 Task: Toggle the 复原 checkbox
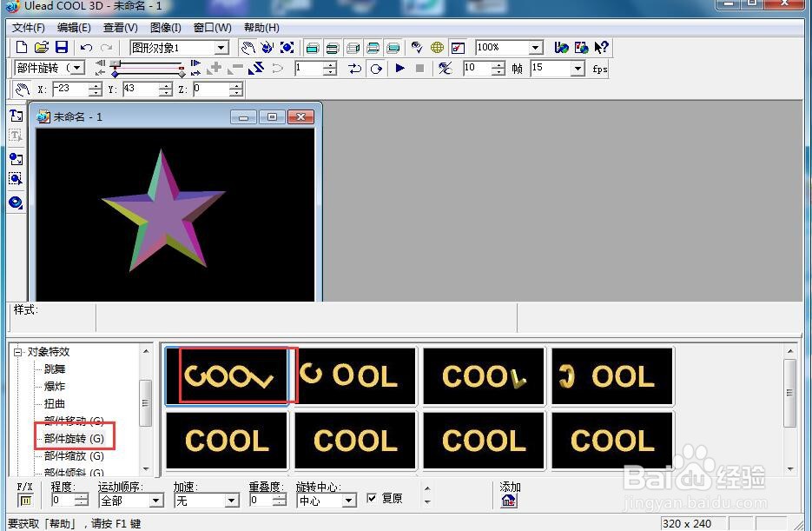[x=372, y=498]
